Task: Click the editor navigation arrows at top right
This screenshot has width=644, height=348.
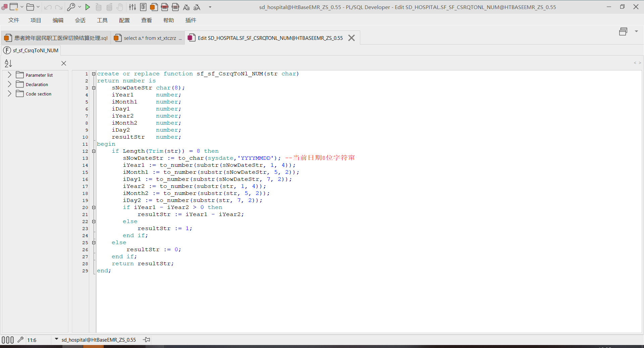Action: (637, 63)
